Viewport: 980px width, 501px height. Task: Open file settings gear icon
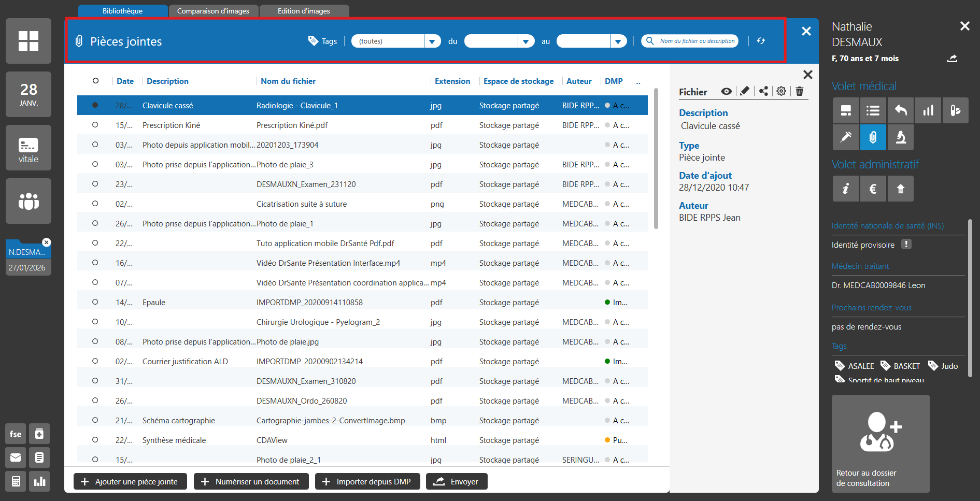(781, 91)
